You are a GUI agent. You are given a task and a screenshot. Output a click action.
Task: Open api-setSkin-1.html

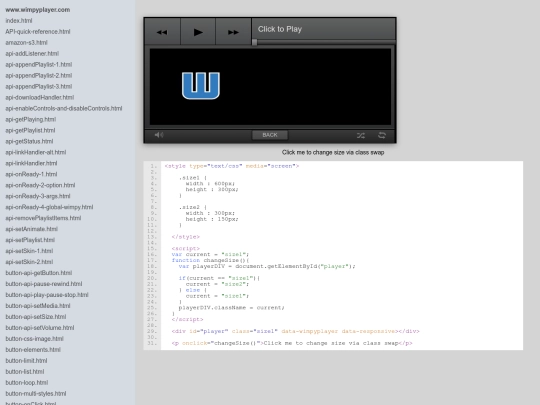pyautogui.click(x=29, y=251)
